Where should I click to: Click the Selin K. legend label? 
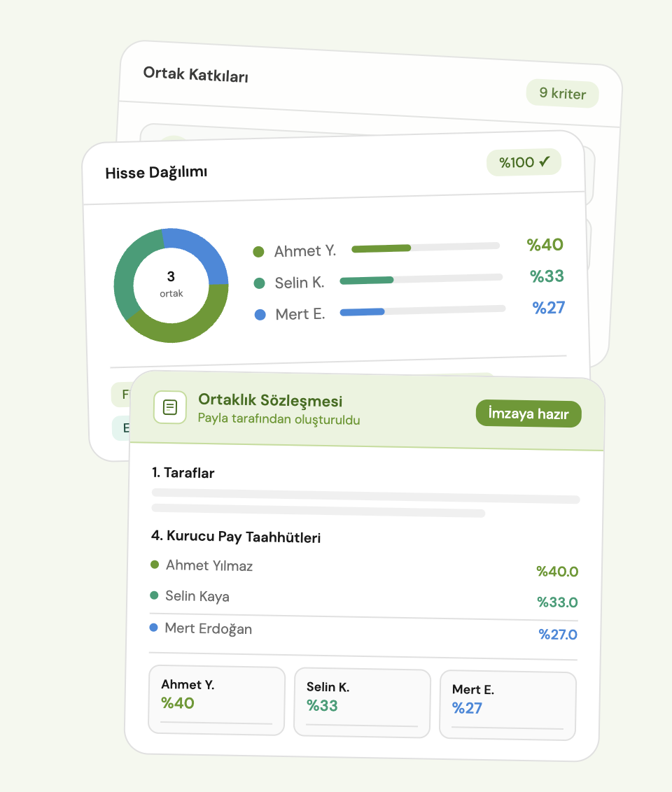pos(300,283)
